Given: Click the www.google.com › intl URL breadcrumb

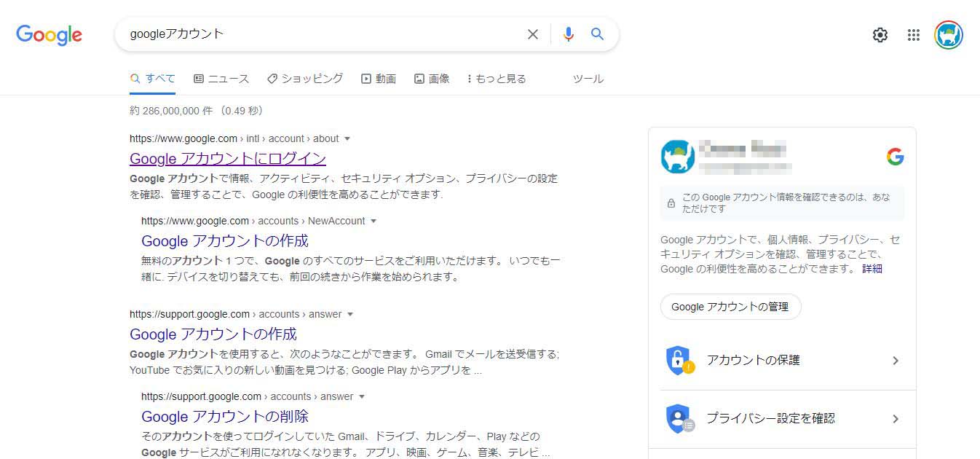Looking at the screenshot, I should (x=234, y=138).
